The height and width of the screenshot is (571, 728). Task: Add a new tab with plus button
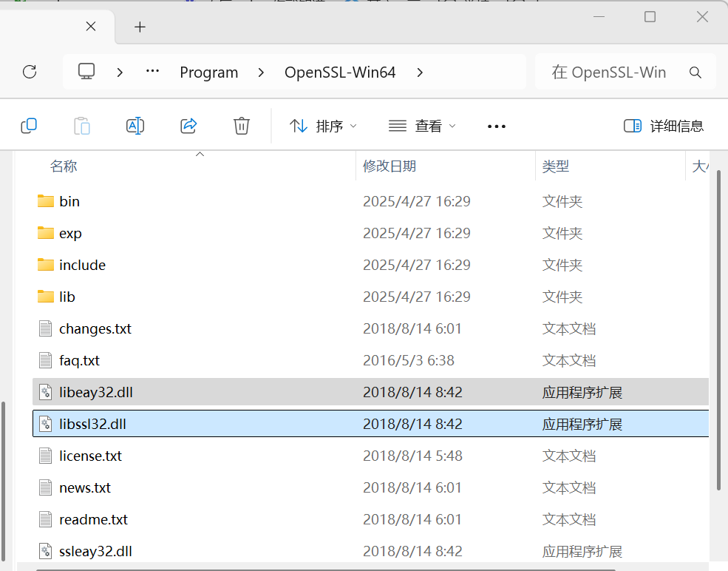click(x=140, y=27)
